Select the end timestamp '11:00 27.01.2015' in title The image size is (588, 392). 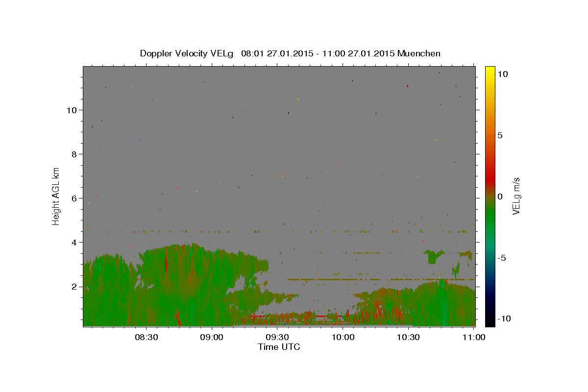coord(357,53)
